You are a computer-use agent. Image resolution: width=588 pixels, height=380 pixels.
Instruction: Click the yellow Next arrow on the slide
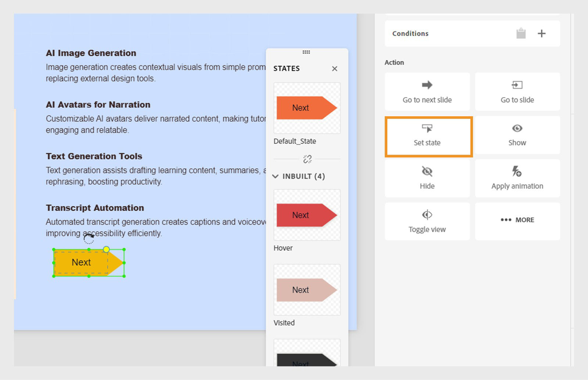click(x=85, y=262)
